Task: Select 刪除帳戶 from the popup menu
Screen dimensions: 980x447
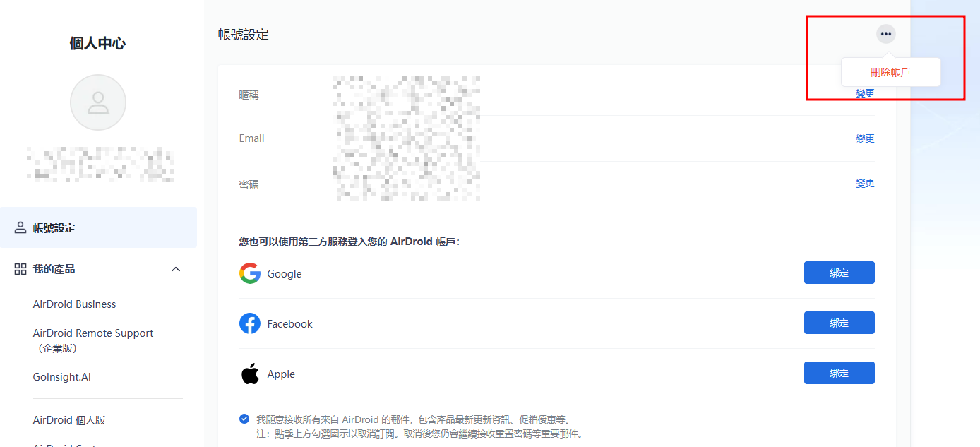Action: pyautogui.click(x=890, y=72)
